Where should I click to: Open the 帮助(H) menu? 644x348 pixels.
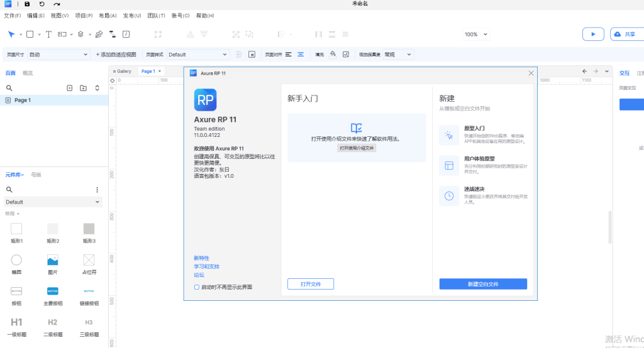tap(205, 16)
